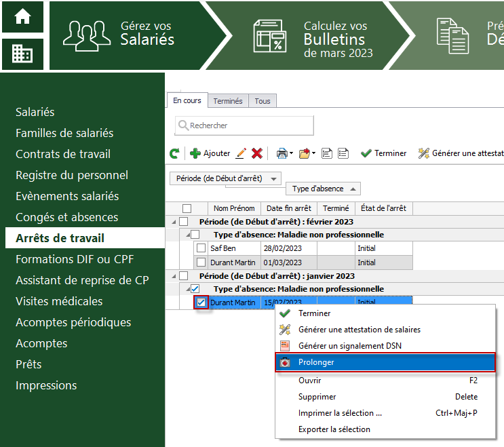Switch to the En cours tab

pos(187,100)
